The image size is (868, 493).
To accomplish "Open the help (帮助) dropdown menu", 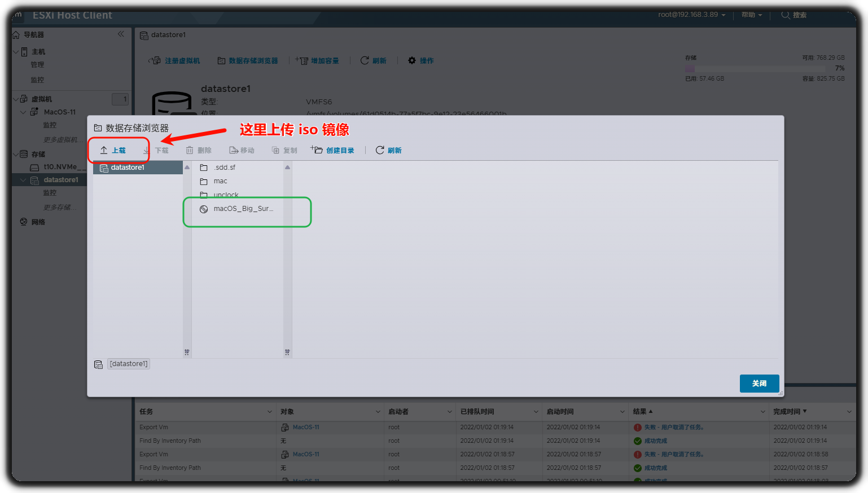I will click(x=751, y=15).
